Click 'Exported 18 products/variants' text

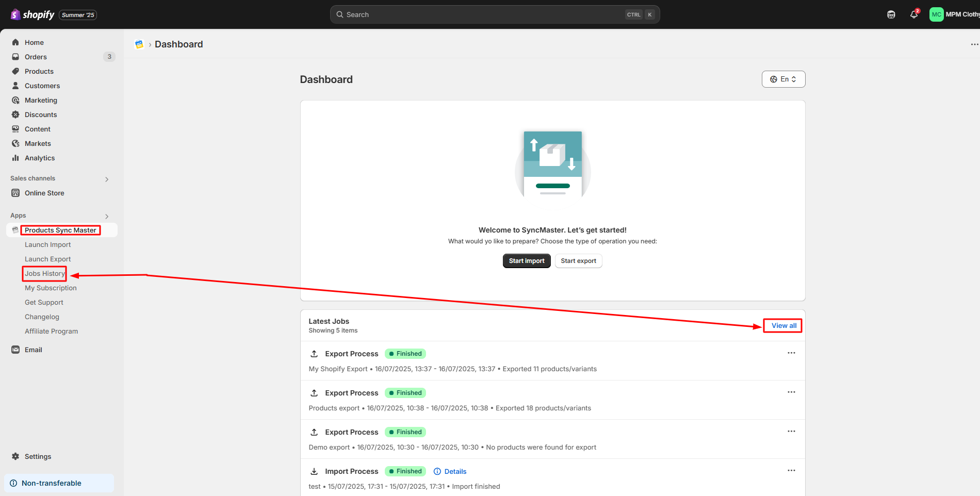(544, 408)
